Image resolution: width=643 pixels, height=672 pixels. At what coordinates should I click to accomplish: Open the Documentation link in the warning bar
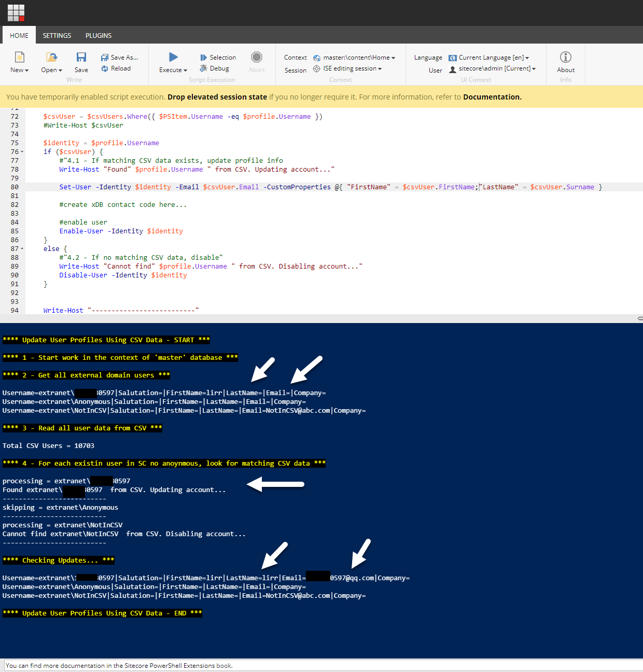pyautogui.click(x=492, y=97)
